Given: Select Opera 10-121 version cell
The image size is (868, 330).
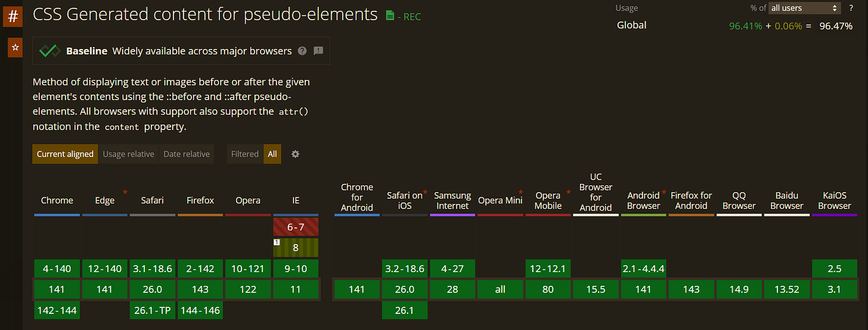Looking at the screenshot, I should [x=248, y=269].
